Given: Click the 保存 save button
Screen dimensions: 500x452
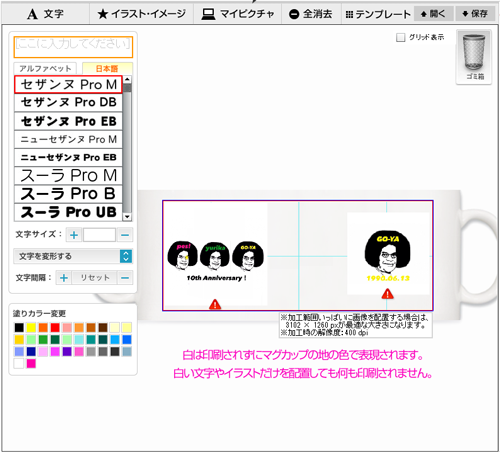Looking at the screenshot, I should pyautogui.click(x=475, y=14).
